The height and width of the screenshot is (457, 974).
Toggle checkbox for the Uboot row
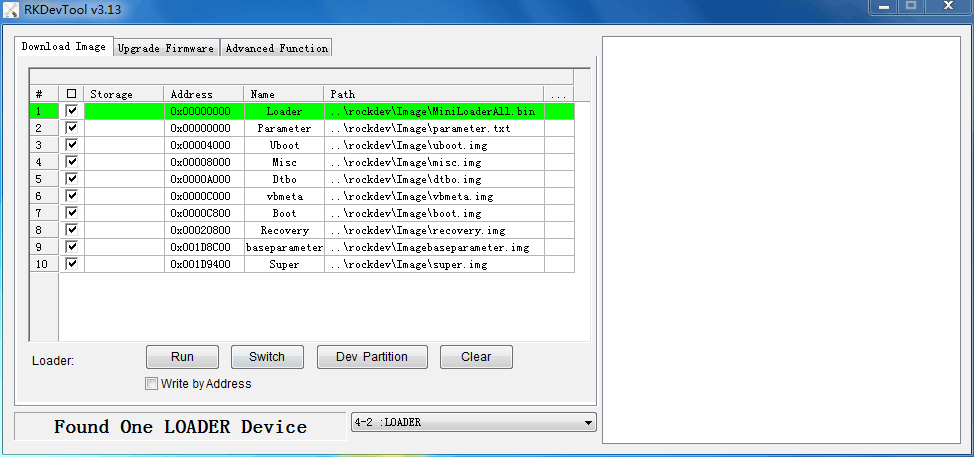pos(71,145)
